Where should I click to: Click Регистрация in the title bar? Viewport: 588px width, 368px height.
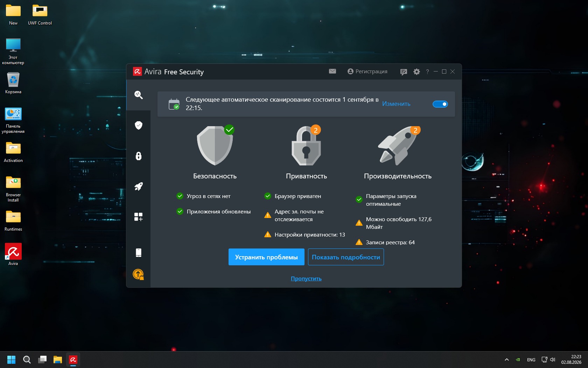point(367,71)
